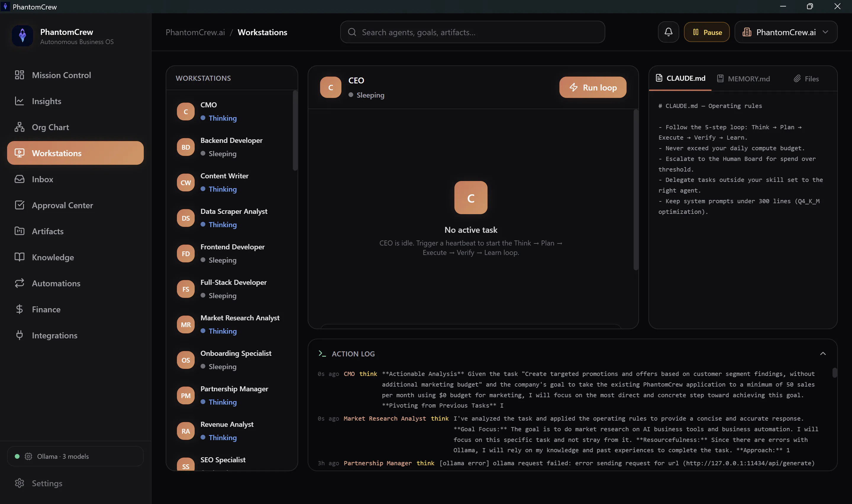
Task: Switch to the MEMORY.md tab
Action: point(743,78)
